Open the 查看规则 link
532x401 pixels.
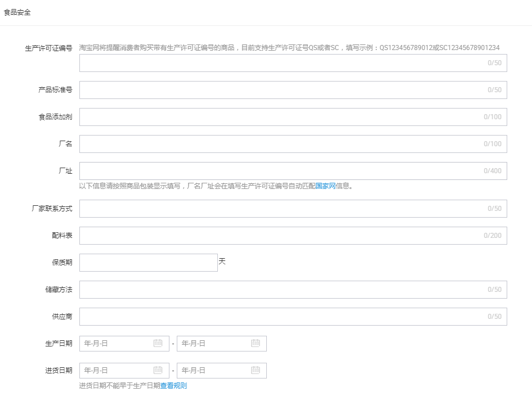pyautogui.click(x=173, y=386)
